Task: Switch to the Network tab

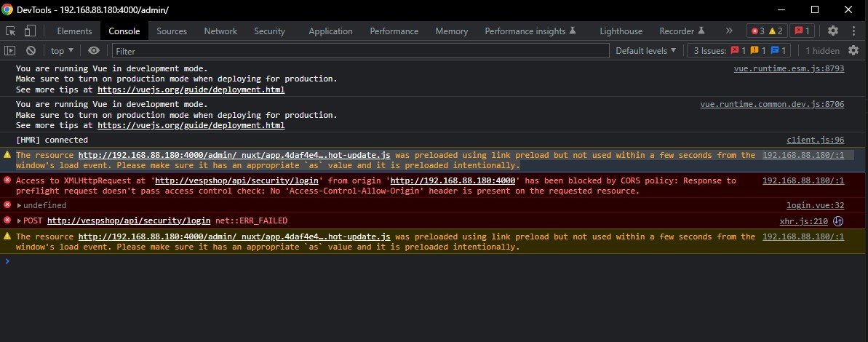Action: click(220, 31)
